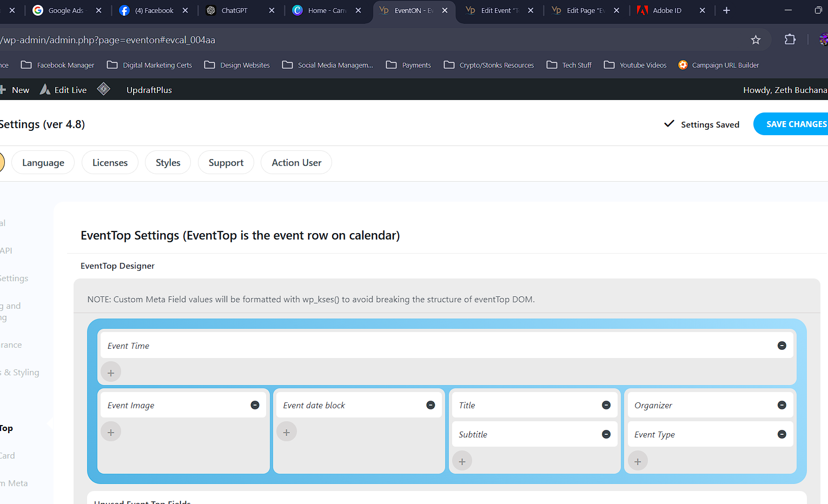This screenshot has height=504, width=828.
Task: Close the EventON tab
Action: pyautogui.click(x=445, y=10)
